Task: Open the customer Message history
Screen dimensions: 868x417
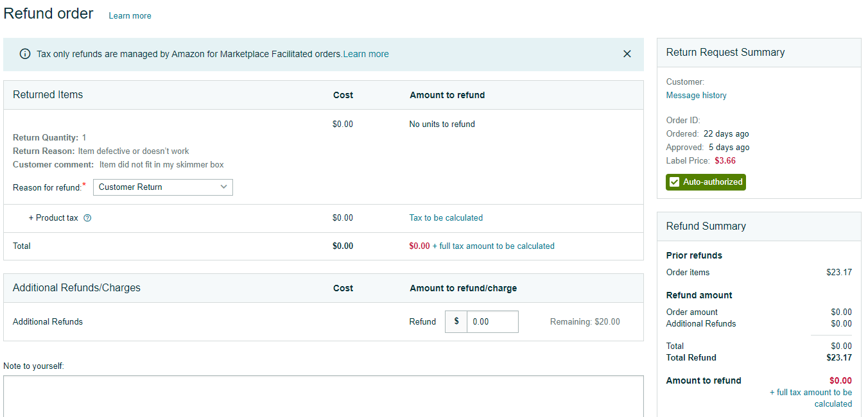Action: 696,96
